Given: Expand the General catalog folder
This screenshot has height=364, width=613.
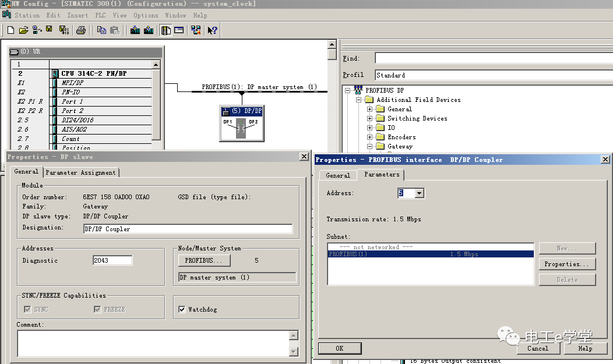Looking at the screenshot, I should tap(369, 109).
